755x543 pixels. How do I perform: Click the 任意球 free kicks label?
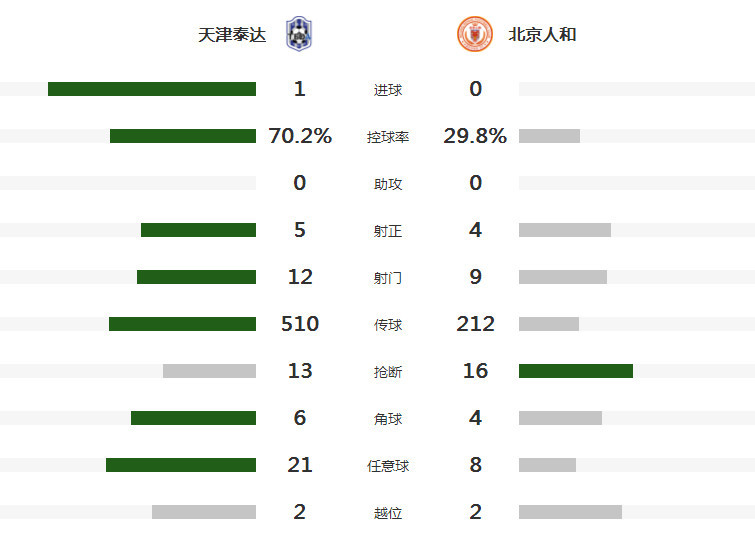click(x=388, y=466)
